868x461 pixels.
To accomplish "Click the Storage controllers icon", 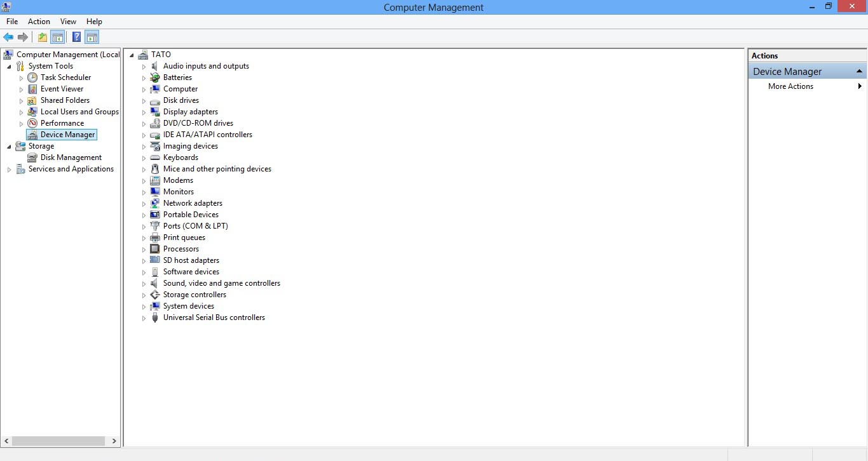I will (155, 295).
